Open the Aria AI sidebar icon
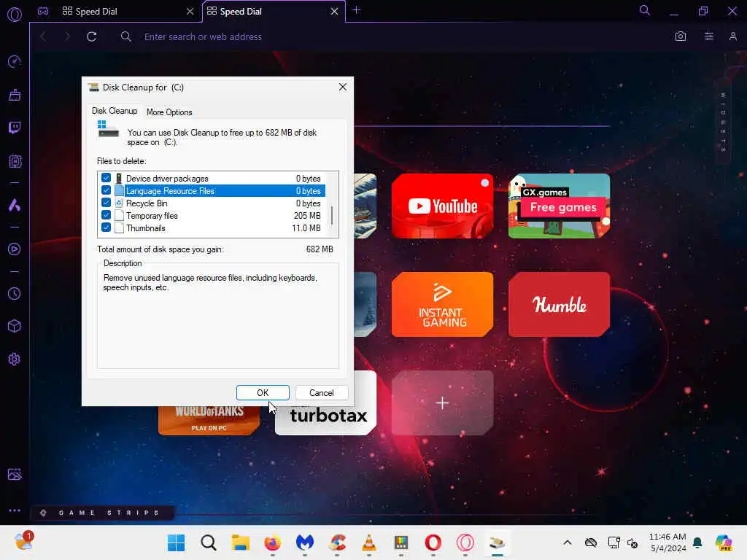 pyautogui.click(x=15, y=205)
